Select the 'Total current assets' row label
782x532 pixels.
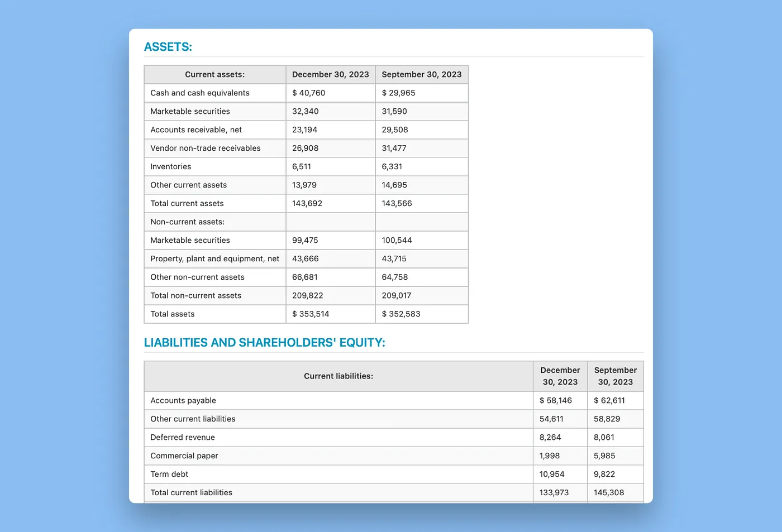coord(187,204)
